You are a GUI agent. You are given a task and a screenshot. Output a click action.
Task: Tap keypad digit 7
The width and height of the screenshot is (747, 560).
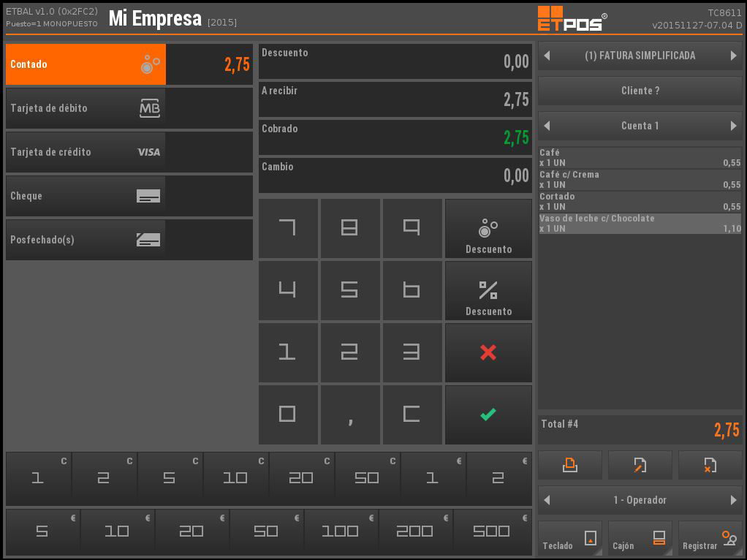288,229
